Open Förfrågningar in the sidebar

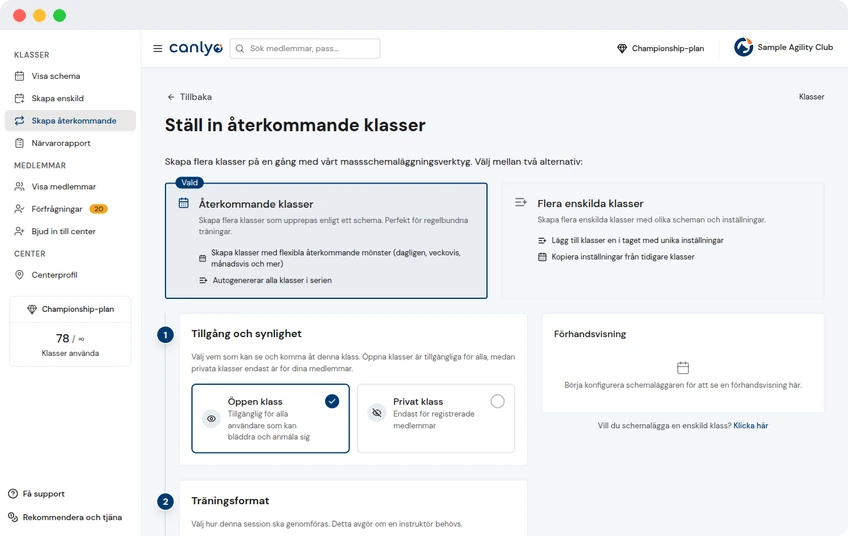pyautogui.click(x=70, y=209)
